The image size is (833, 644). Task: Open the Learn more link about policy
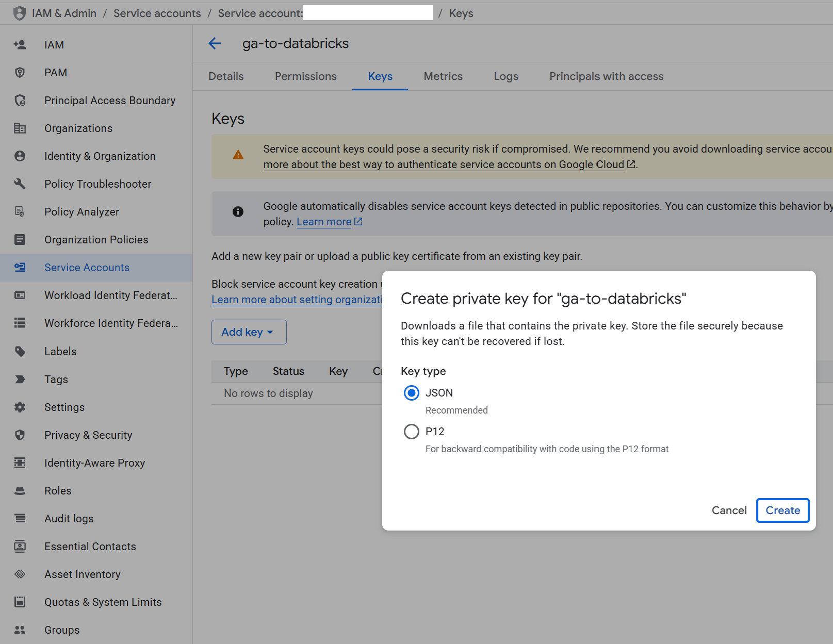pos(330,222)
